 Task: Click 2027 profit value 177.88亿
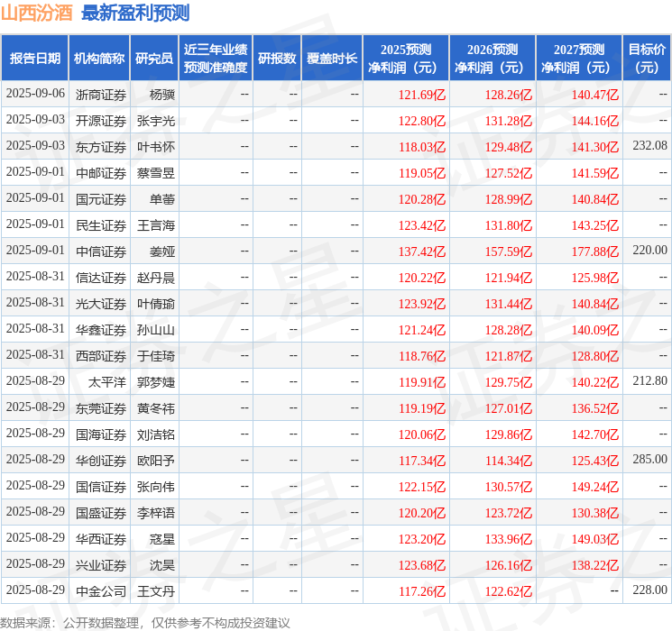595,251
